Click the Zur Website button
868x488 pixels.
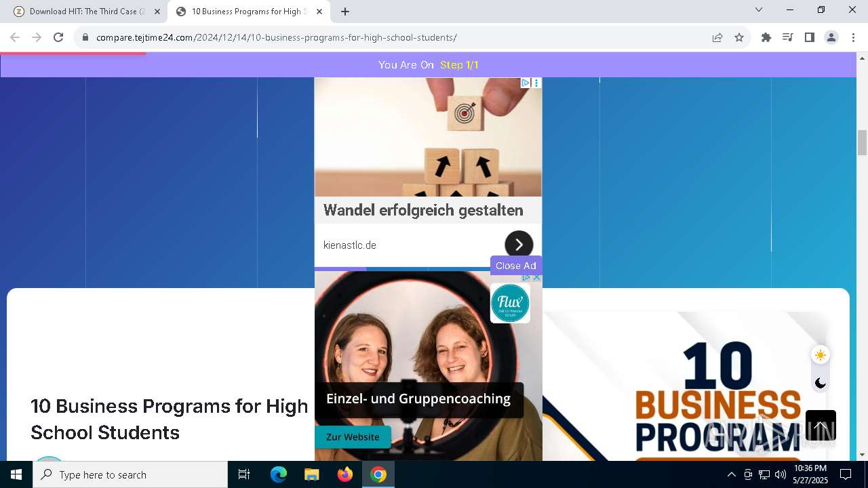click(353, 437)
